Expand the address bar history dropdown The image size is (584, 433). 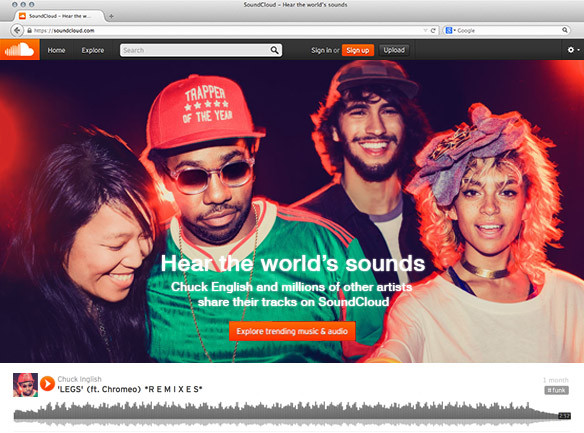tap(425, 31)
